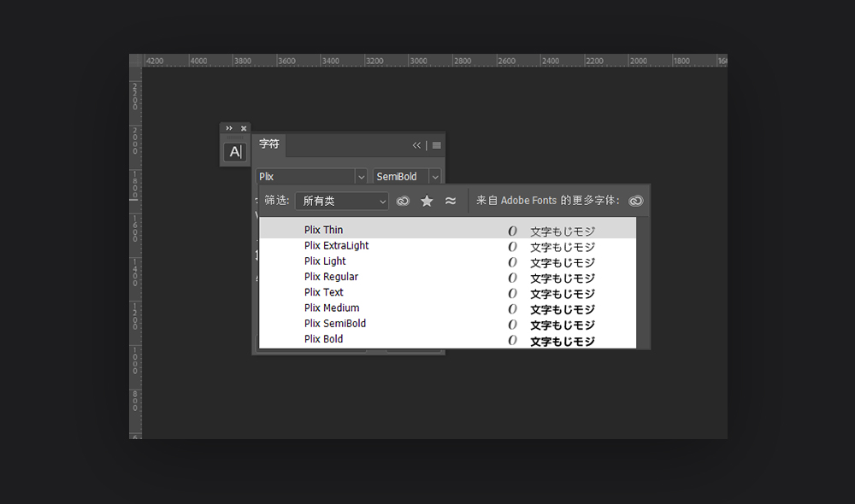Click the Character panel icon in dock

(234, 152)
